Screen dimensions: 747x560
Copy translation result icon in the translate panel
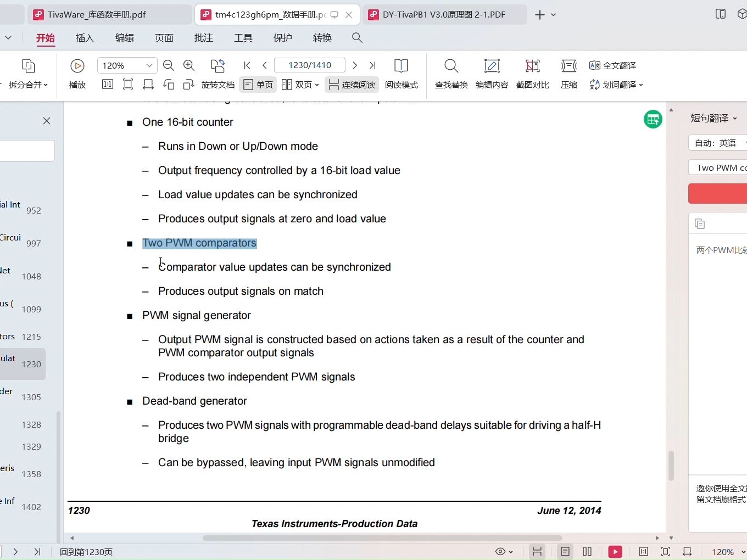point(700,223)
